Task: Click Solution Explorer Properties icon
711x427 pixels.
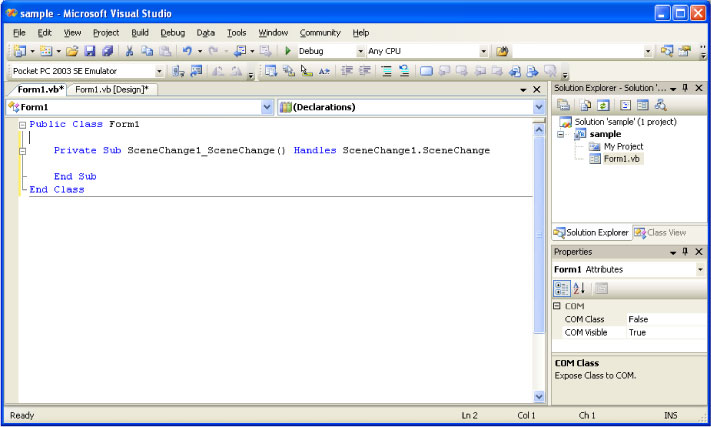Action: click(563, 105)
